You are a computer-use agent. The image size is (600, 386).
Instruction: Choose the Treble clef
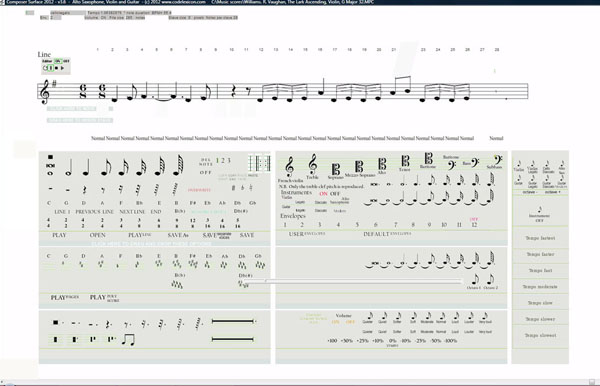(313, 164)
